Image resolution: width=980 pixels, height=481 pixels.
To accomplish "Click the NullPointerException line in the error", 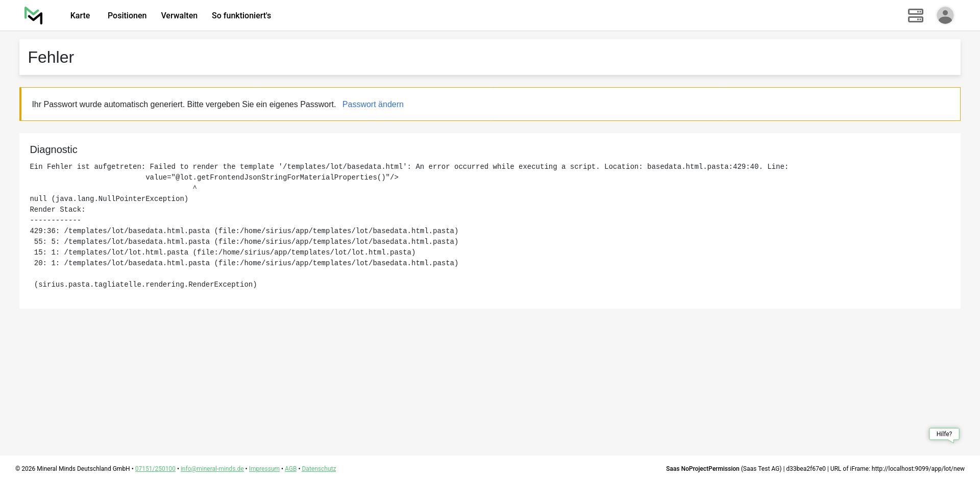I will (109, 199).
